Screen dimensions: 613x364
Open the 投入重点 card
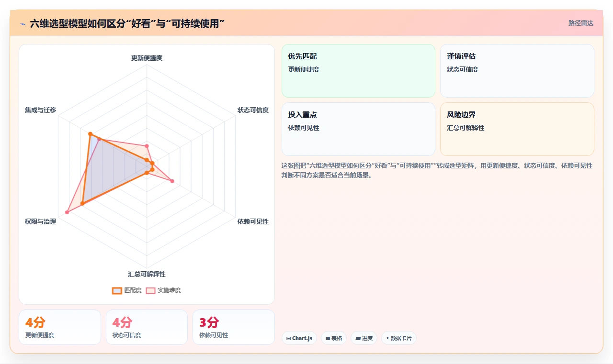coord(358,129)
